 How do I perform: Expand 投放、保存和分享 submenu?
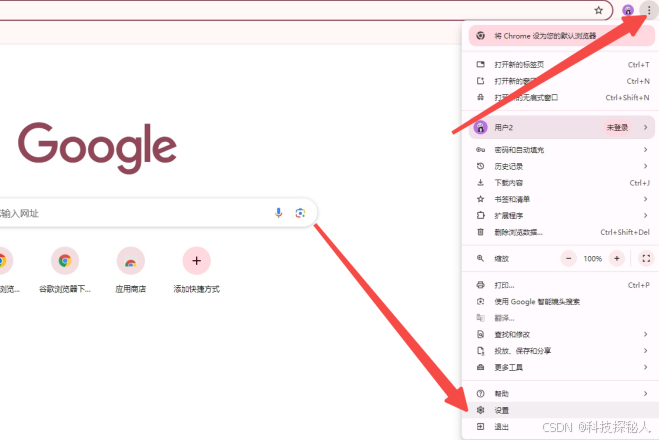click(x=561, y=351)
